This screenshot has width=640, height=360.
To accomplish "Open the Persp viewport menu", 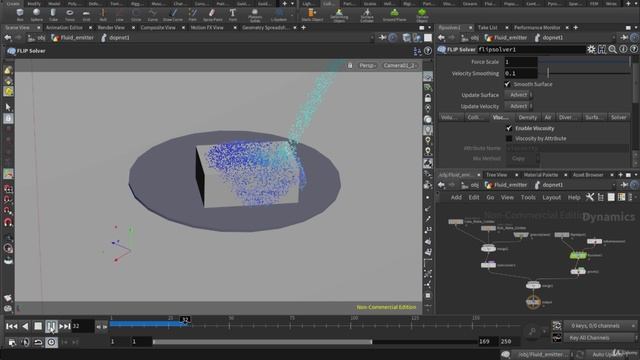I will click(367, 65).
